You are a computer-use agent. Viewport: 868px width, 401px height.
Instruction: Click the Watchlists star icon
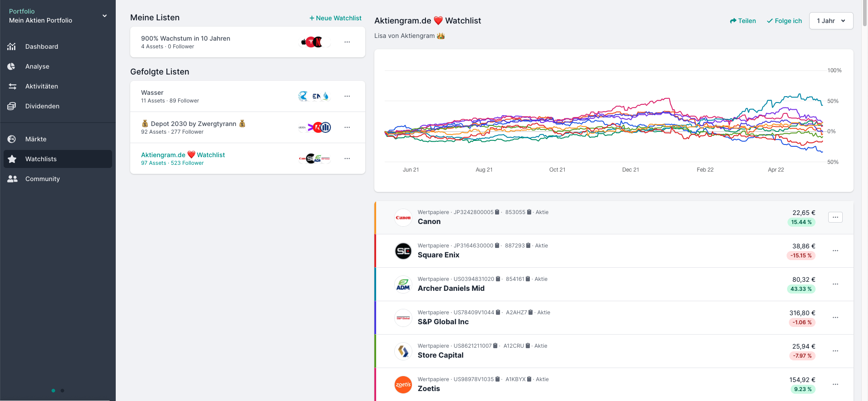tap(12, 159)
